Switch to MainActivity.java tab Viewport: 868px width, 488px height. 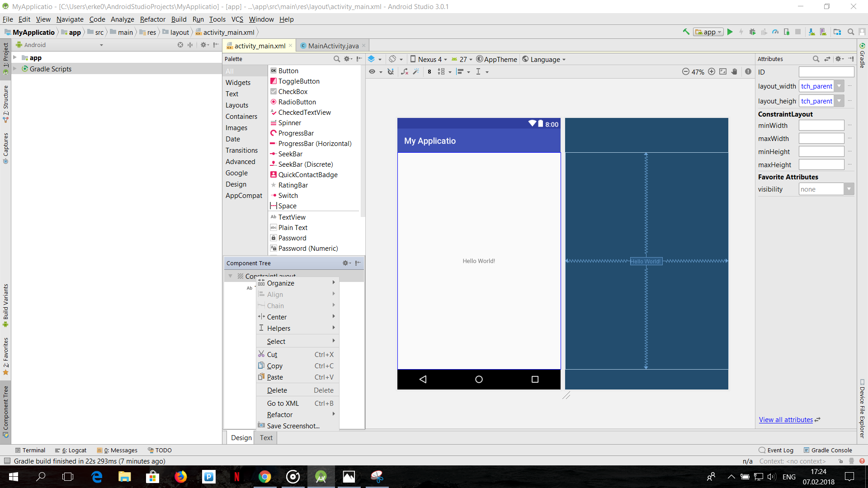333,46
